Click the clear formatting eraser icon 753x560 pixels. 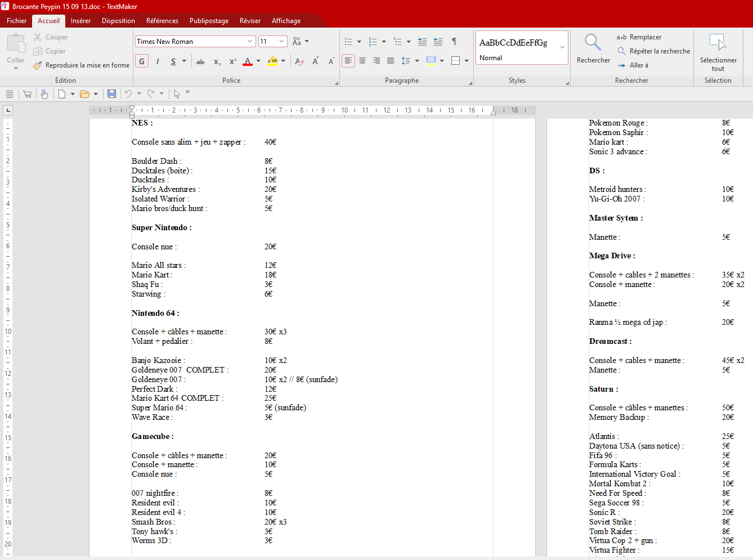(299, 61)
